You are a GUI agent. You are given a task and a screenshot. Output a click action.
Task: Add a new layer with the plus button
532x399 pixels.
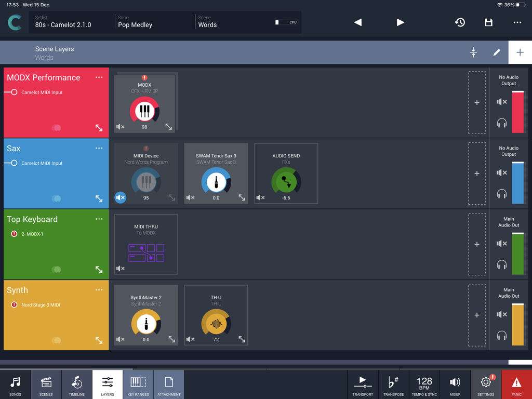519,52
